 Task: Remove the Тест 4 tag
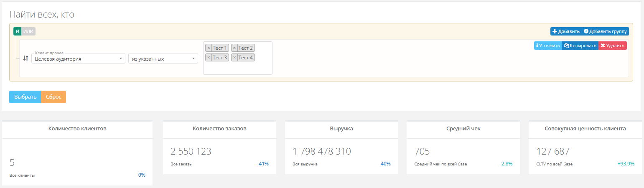click(234, 58)
